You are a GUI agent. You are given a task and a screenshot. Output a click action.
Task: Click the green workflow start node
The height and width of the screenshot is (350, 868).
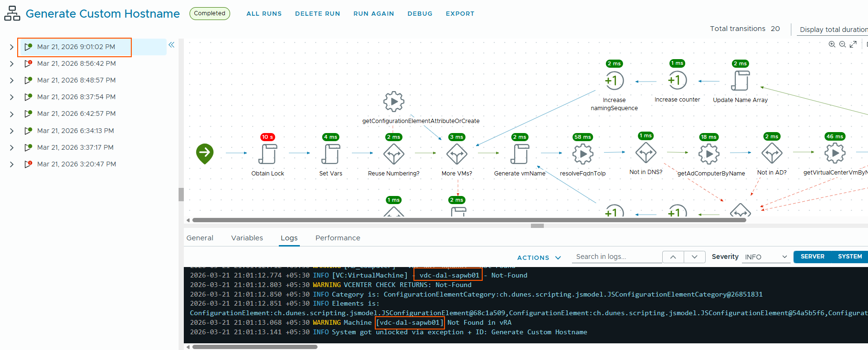205,153
